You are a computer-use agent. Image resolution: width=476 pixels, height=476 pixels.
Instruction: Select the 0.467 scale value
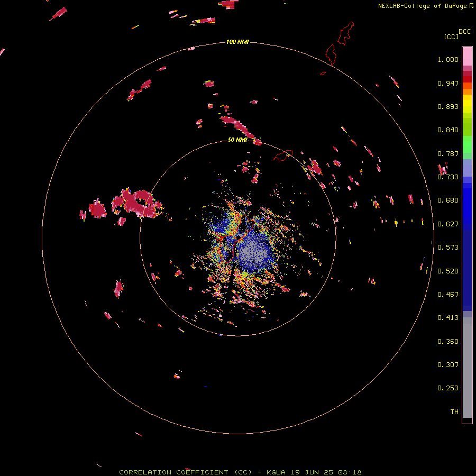(448, 295)
